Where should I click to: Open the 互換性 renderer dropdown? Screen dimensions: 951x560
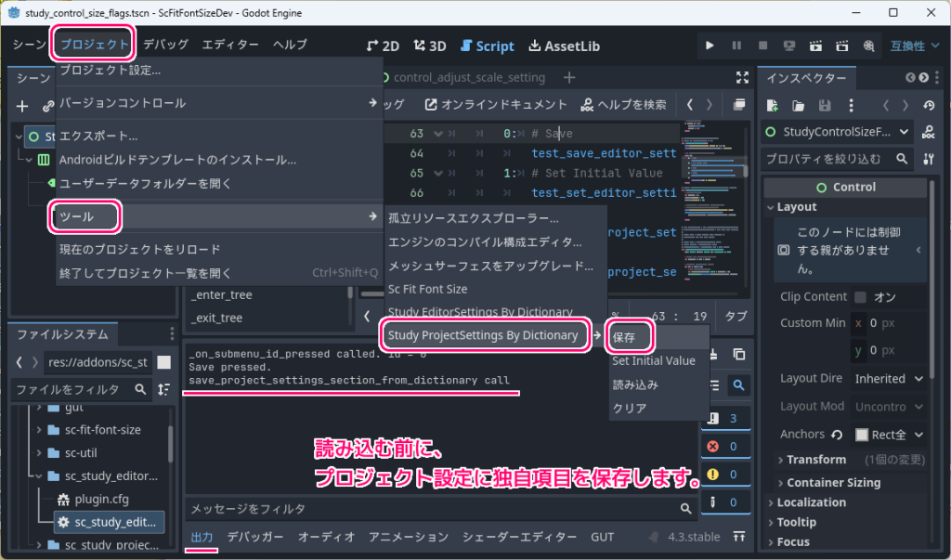pos(915,45)
